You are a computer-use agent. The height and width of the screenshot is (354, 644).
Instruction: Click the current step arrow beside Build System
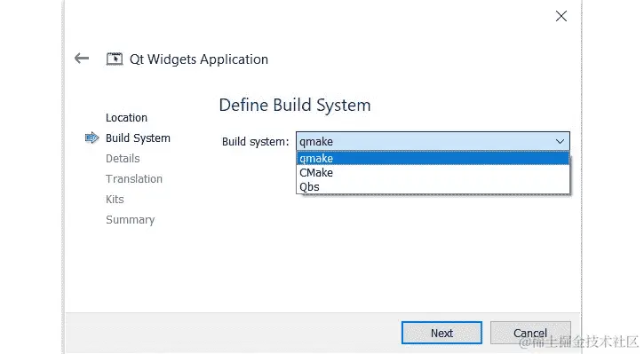[92, 138]
